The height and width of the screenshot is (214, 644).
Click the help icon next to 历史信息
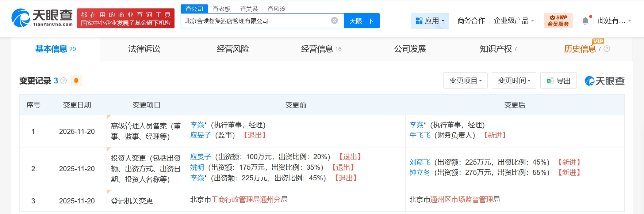pos(607,49)
